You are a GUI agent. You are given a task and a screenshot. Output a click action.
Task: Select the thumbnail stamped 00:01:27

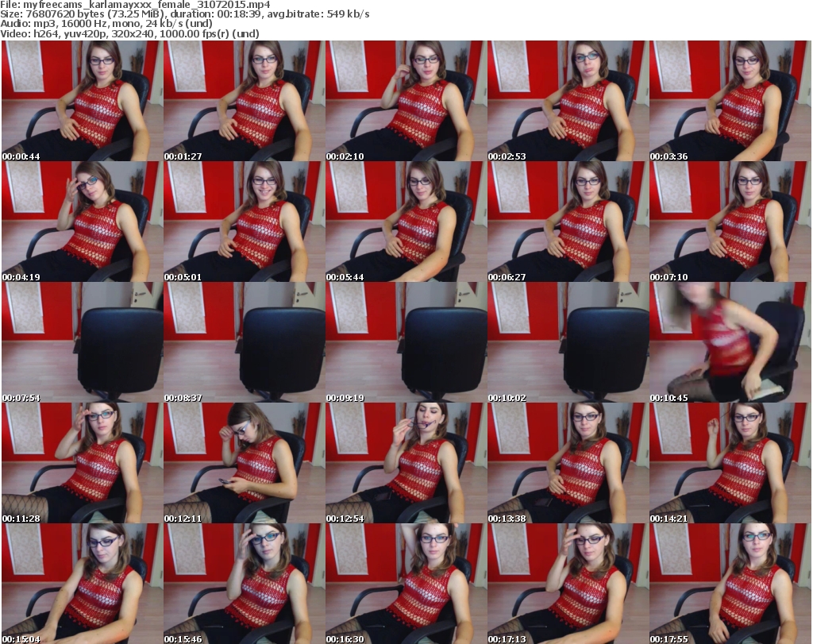point(244,101)
